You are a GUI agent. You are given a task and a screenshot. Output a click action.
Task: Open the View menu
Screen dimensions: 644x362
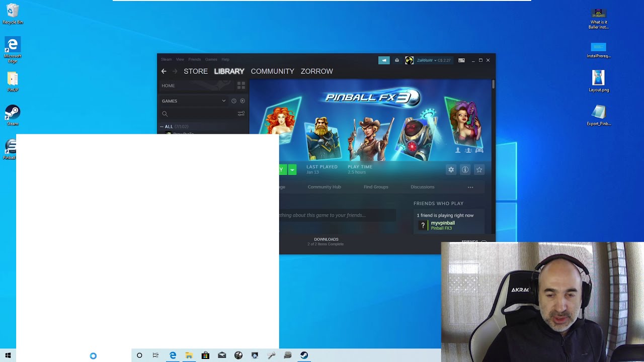click(180, 59)
